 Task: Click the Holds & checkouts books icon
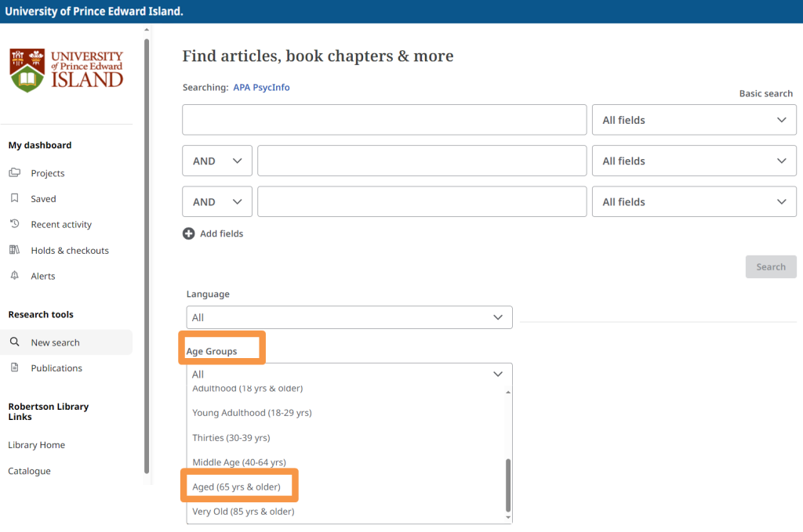pyautogui.click(x=14, y=251)
